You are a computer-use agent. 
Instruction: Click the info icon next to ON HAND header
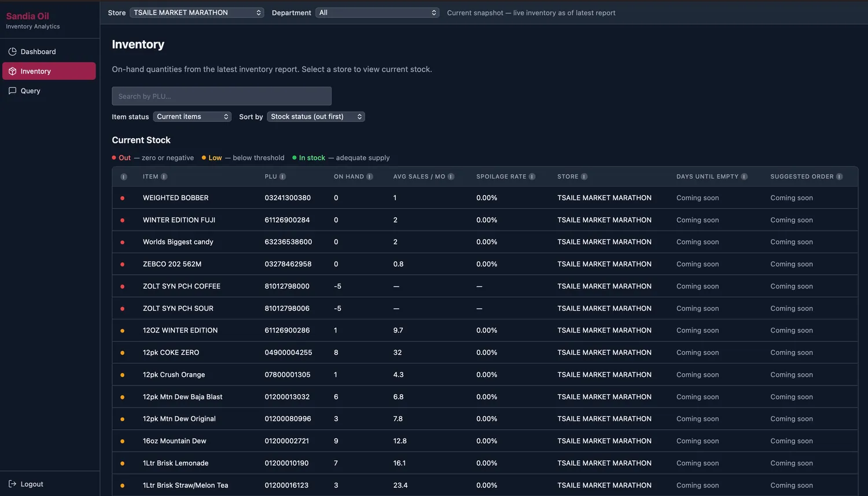370,177
